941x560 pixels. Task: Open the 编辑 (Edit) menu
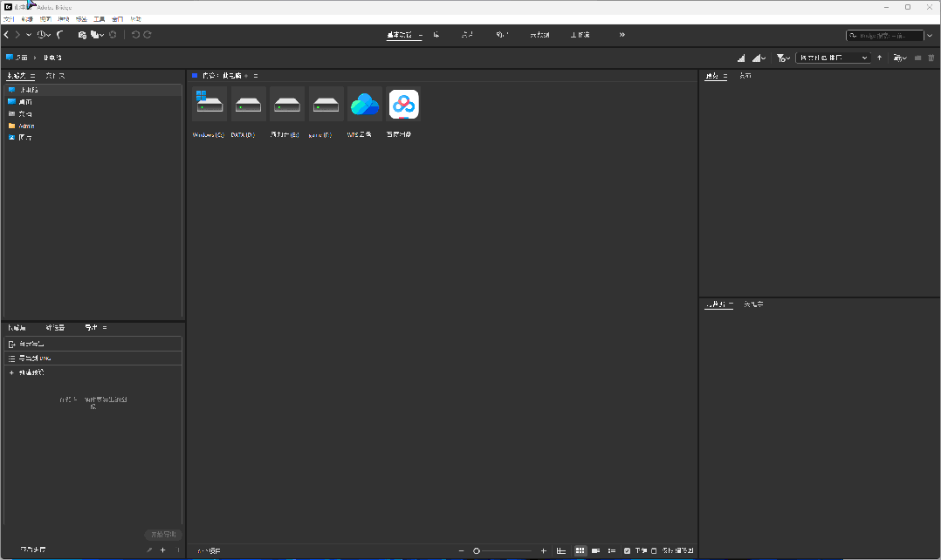pyautogui.click(x=27, y=19)
